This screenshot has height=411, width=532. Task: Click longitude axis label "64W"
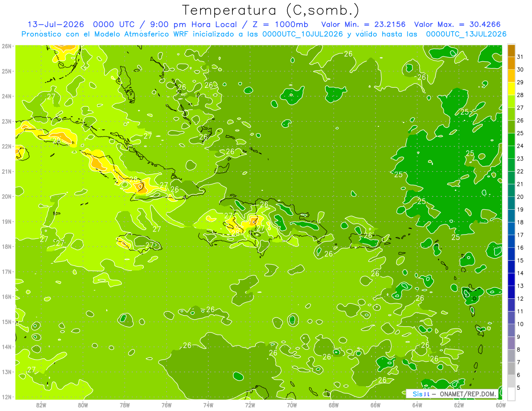click(x=417, y=405)
